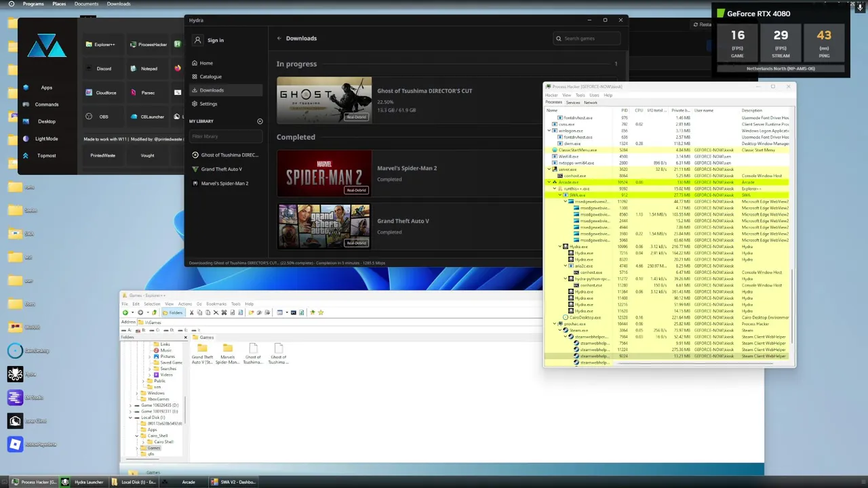Launch ProcessHacker from the Arcade launcher
This screenshot has width=868, height=488.
(x=148, y=45)
